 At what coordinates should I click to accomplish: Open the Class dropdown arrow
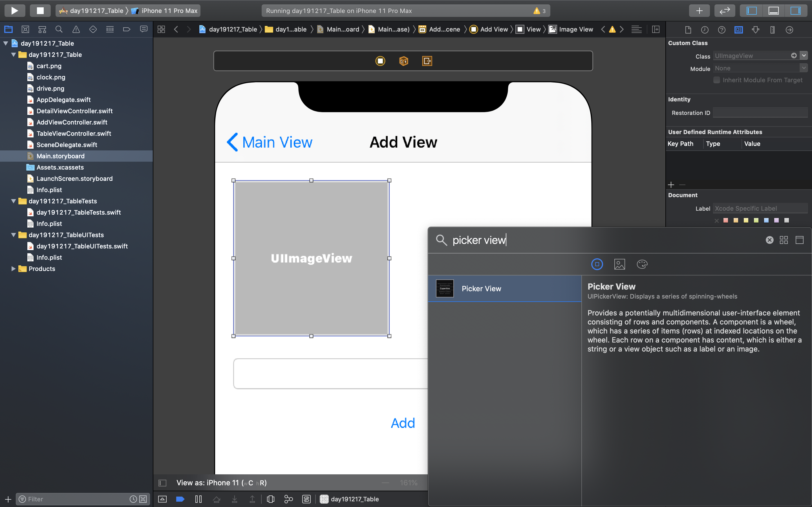(x=804, y=56)
